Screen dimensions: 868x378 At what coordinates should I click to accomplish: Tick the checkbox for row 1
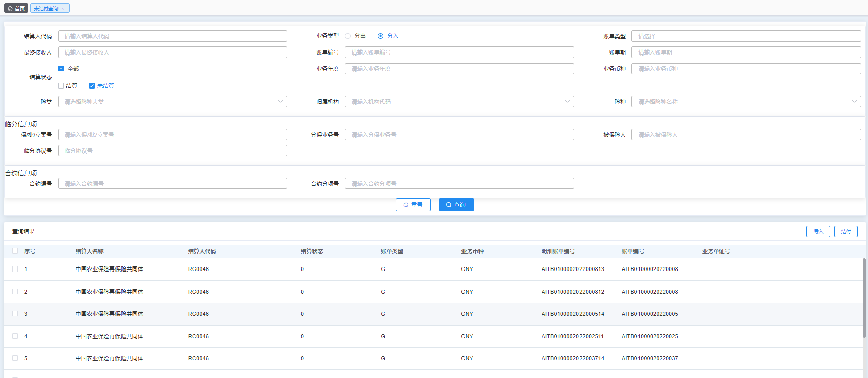(x=15, y=269)
